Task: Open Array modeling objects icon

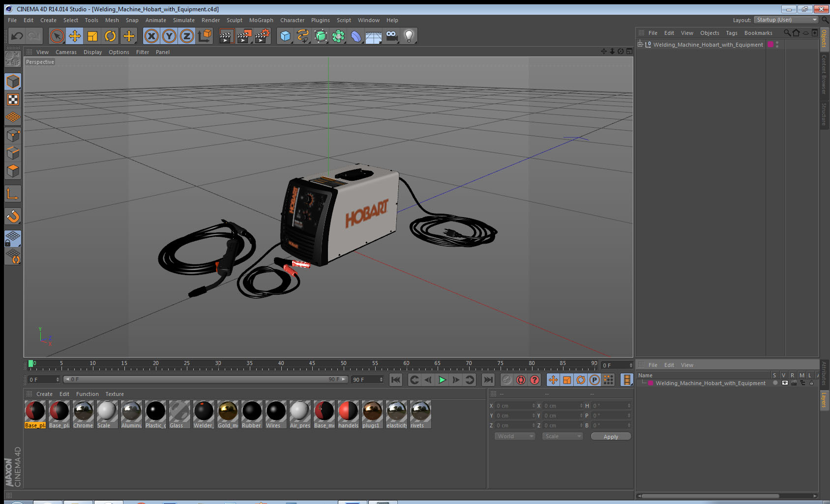Action: 338,36
